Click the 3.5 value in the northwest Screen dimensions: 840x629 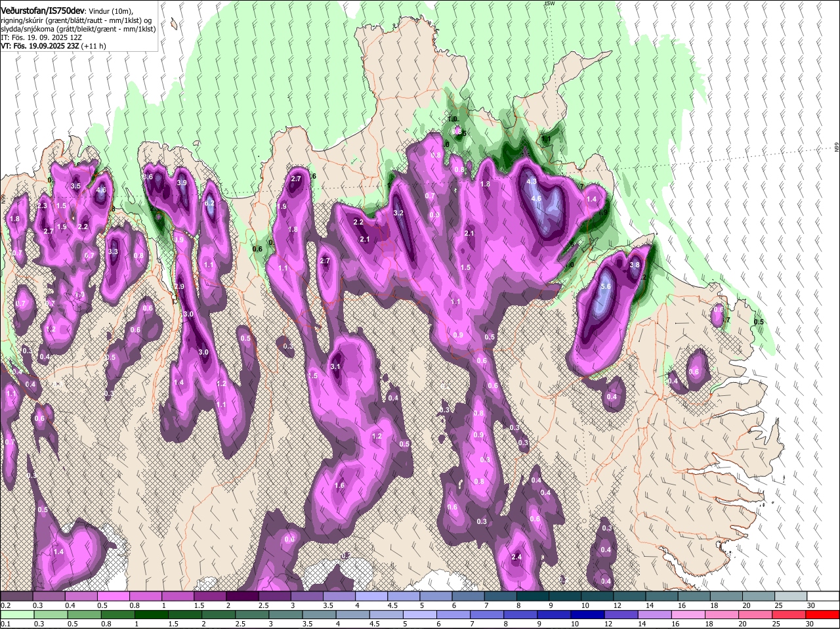click(x=75, y=186)
